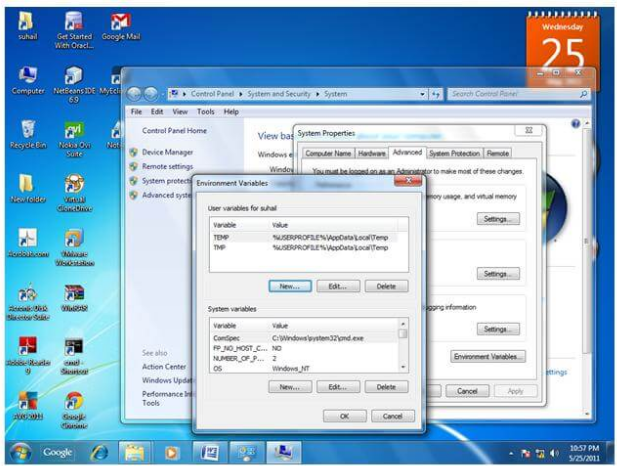Expand the System and Security breadcrumb arrow
This screenshot has height=466, width=617.
click(x=317, y=94)
